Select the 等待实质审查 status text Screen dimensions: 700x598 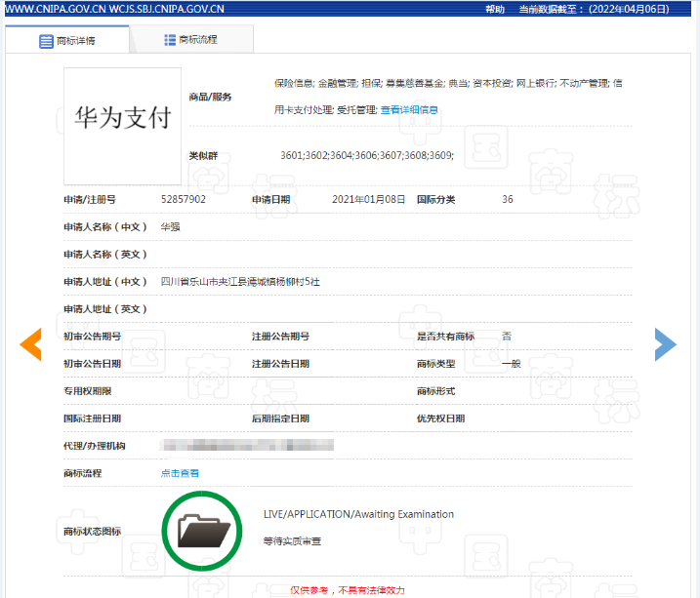pos(293,541)
